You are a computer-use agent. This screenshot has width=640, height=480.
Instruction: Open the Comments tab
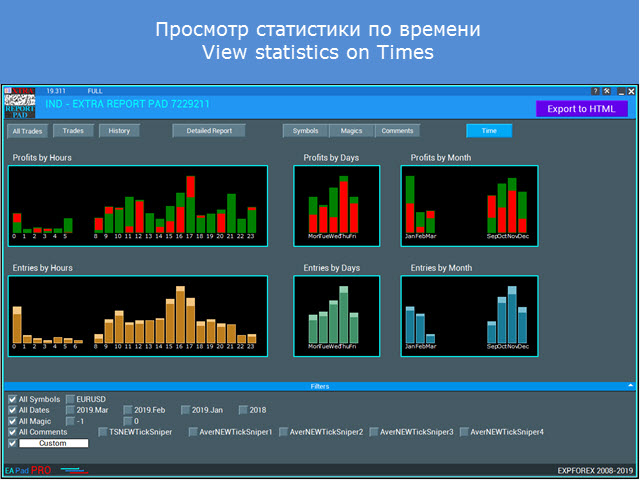(398, 131)
